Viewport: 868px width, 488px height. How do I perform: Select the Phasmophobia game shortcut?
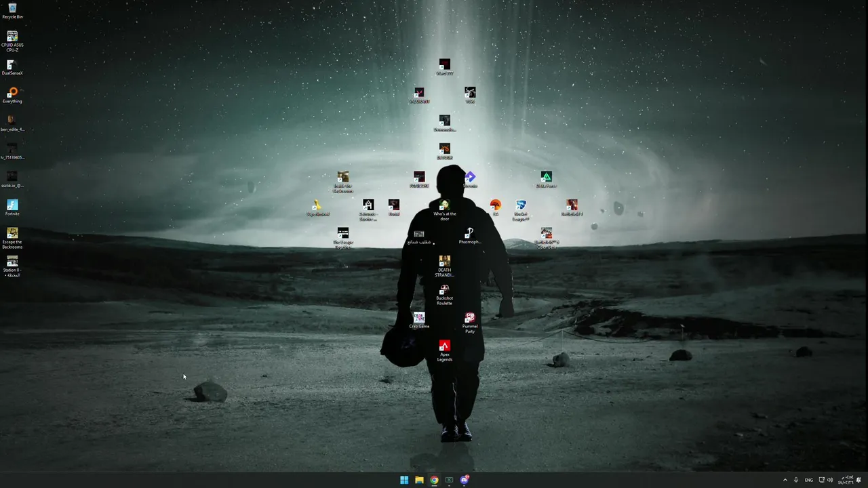point(469,236)
